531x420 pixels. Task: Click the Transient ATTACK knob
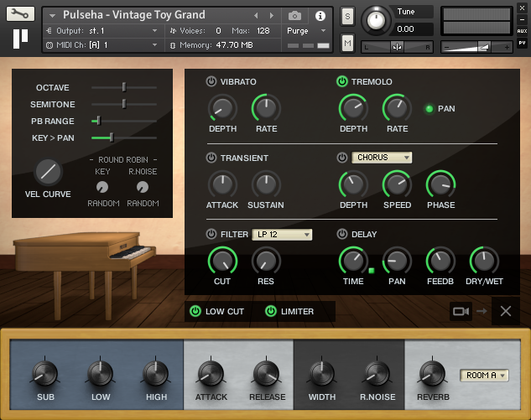[222, 184]
